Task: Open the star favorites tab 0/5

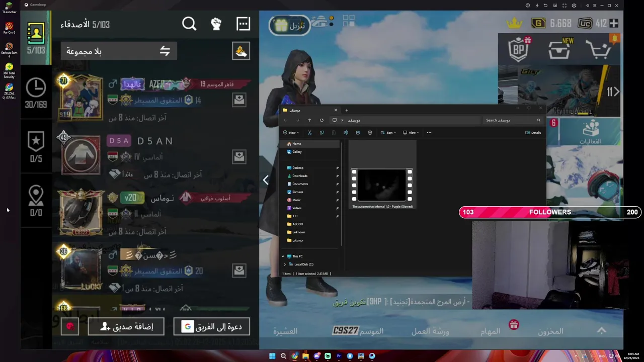Action: point(36,147)
